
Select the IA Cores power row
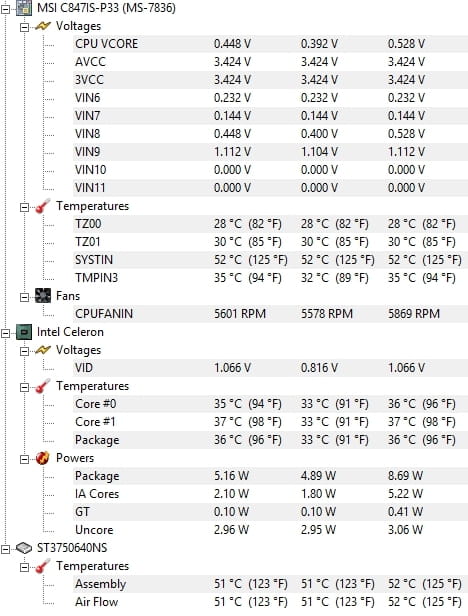point(270,494)
